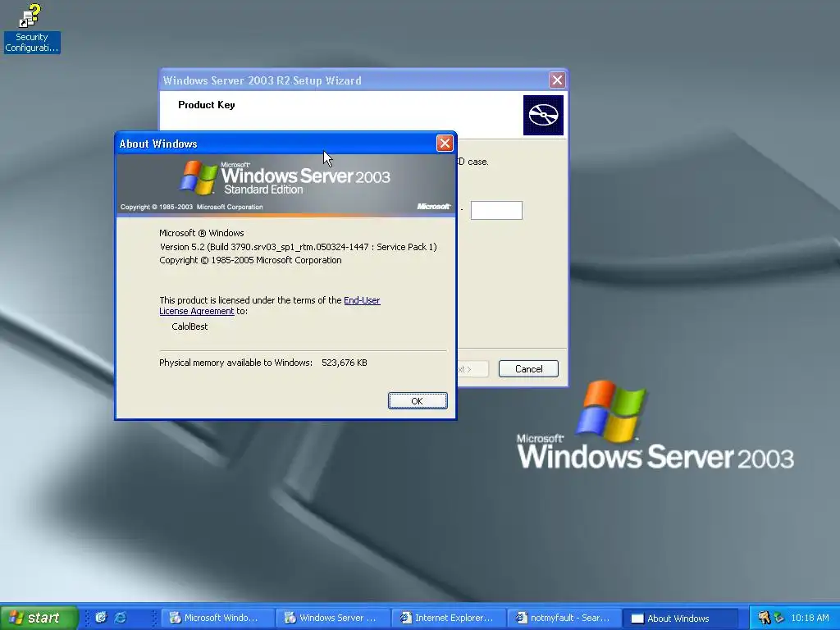Open the Security Configuration desktop shortcut
Viewport: 840px width, 630px height.
31,29
